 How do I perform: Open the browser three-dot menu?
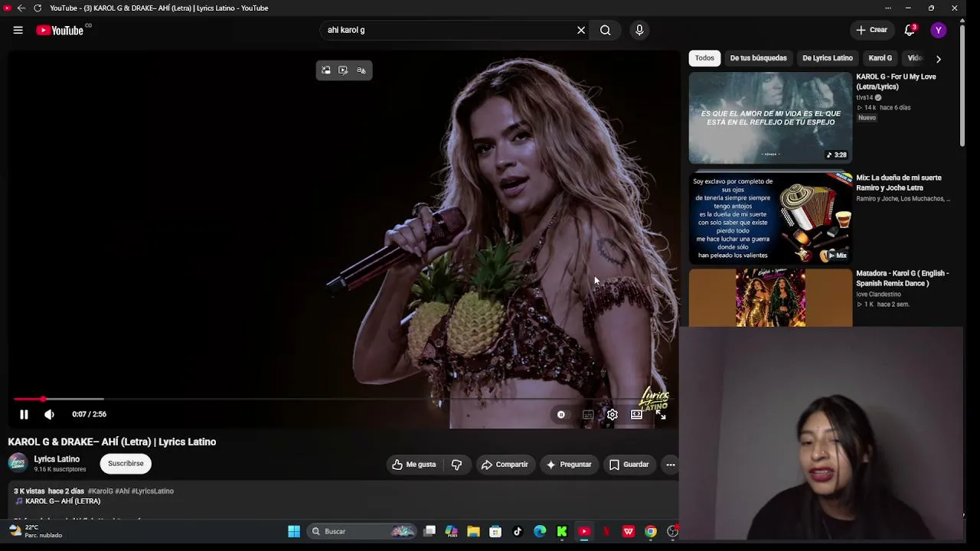[888, 8]
